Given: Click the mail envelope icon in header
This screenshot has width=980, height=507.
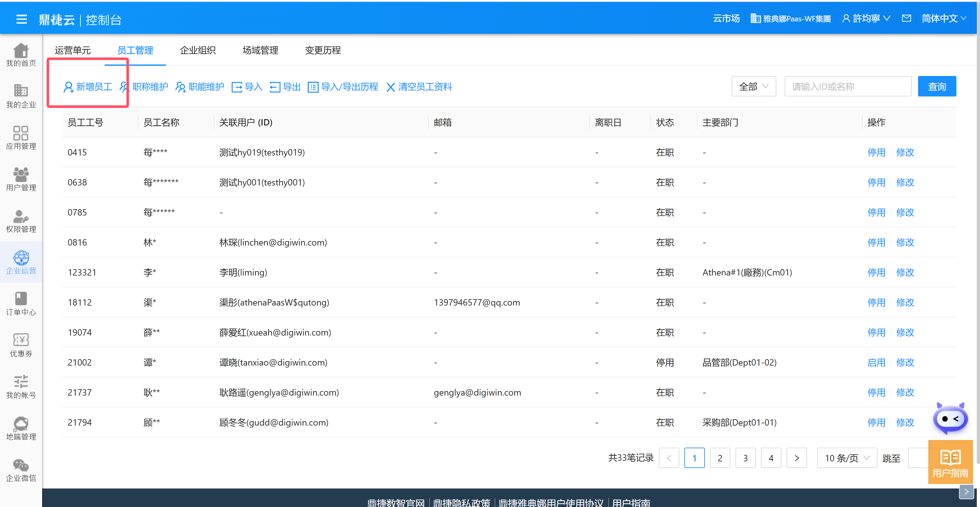Looking at the screenshot, I should pyautogui.click(x=906, y=18).
